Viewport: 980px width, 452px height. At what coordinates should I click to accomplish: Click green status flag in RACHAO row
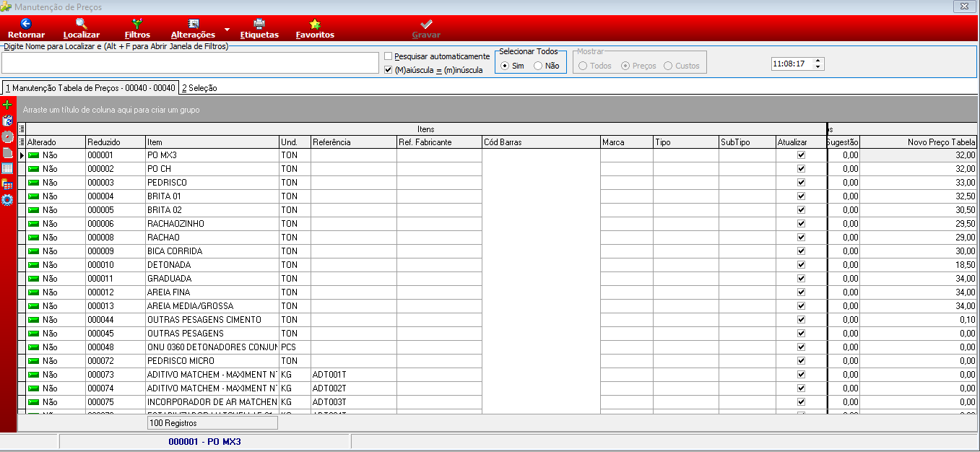coord(34,238)
